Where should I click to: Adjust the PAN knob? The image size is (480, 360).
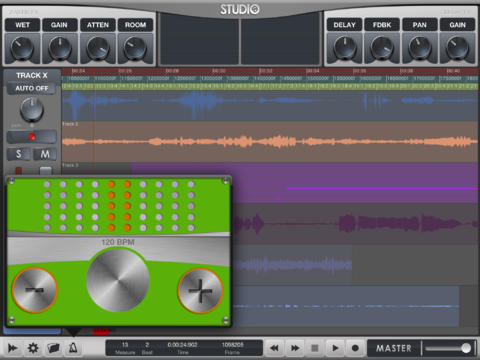pyautogui.click(x=420, y=49)
